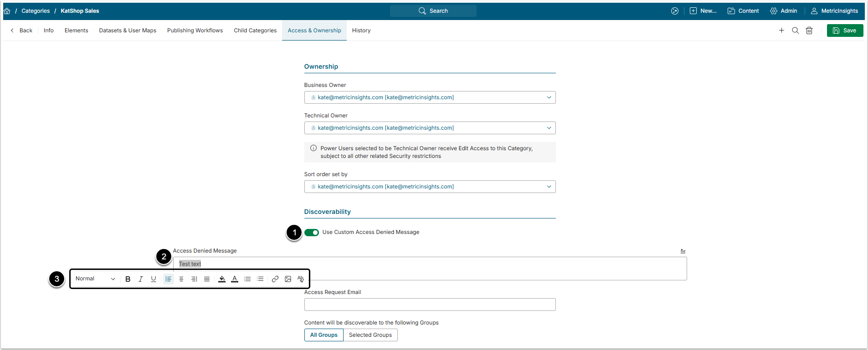This screenshot has height=350, width=868.
Task: Insert a numbered list
Action: 247,279
